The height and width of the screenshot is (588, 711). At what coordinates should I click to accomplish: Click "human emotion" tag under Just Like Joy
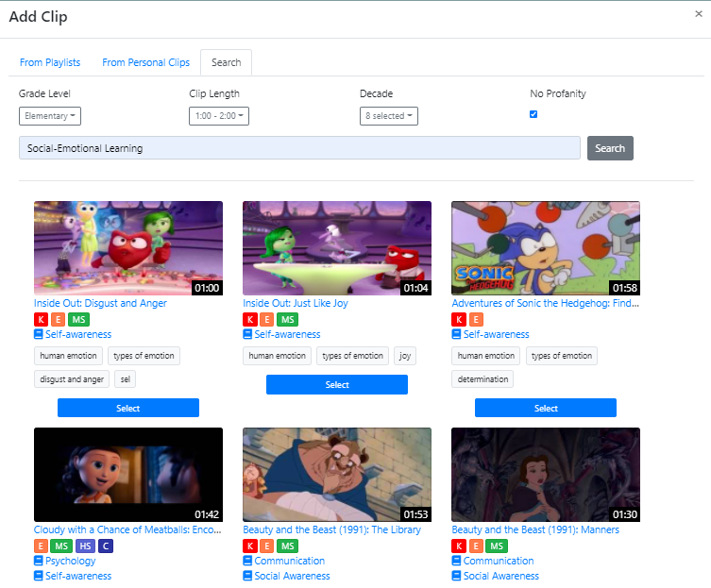click(x=277, y=356)
